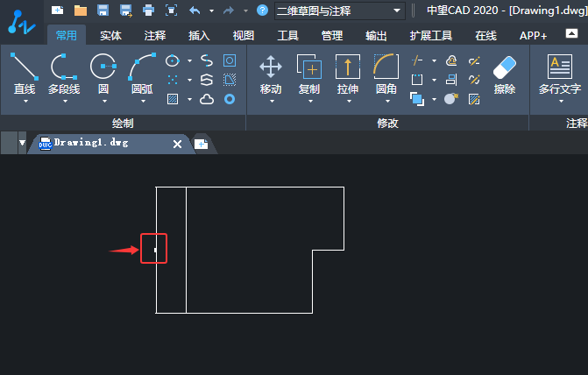Select the ellipse tool in draw panel
588x375 pixels.
(x=173, y=60)
